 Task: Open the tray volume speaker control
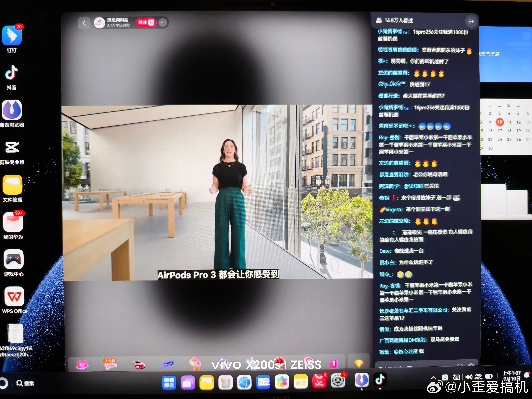pyautogui.click(x=469, y=377)
